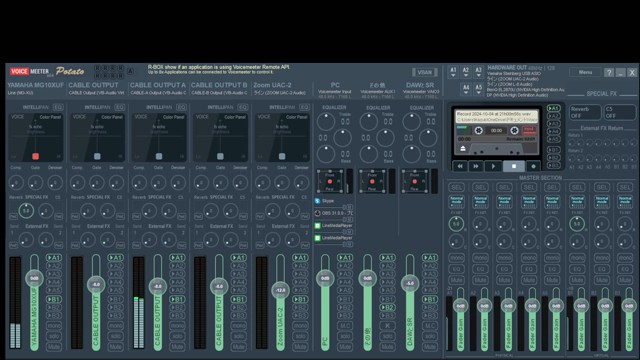The height and width of the screenshot is (360, 640).
Task: Rewind the cassette recorder
Action: coord(460,166)
